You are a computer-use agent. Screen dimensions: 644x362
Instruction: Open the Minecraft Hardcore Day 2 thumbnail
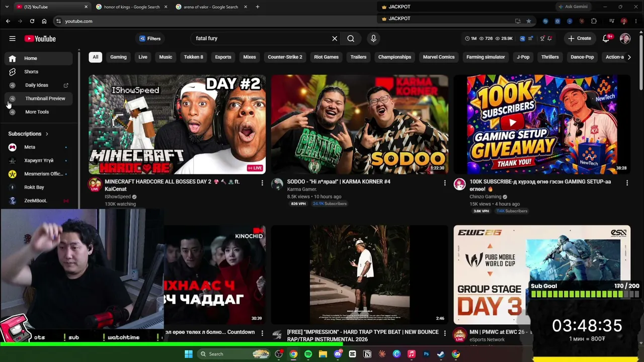tap(177, 124)
